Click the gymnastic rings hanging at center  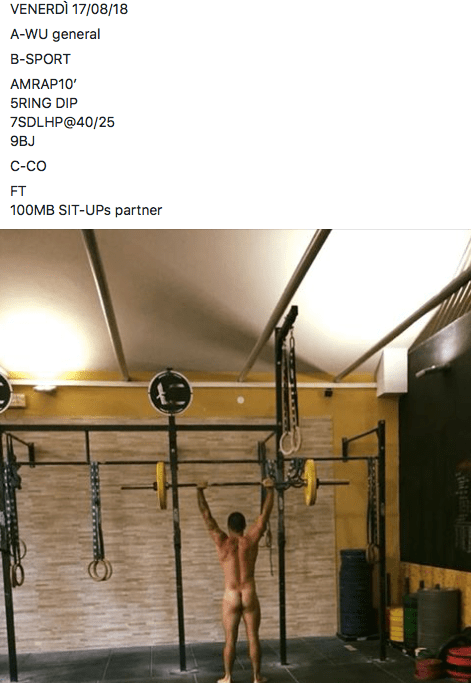click(291, 443)
